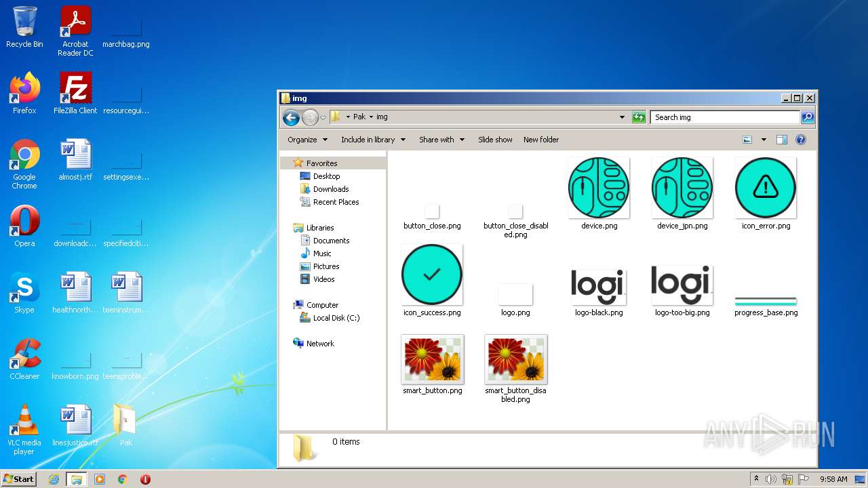The image size is (868, 488).
Task: Select the Pak folder on desktop
Action: 126,426
